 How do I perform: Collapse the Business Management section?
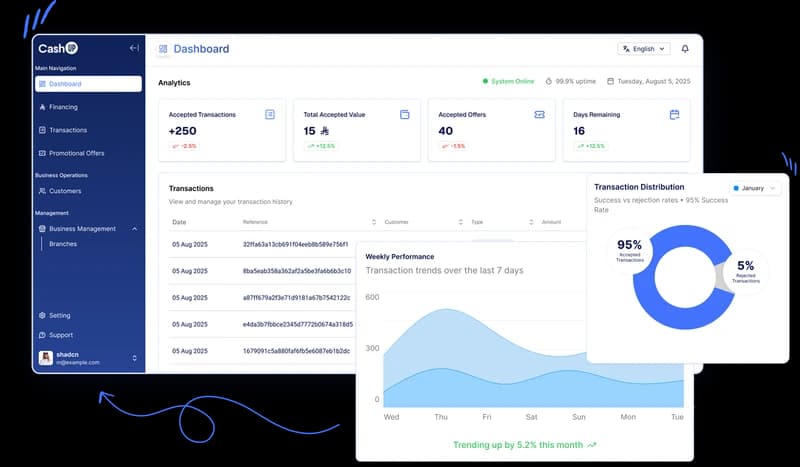click(x=134, y=229)
